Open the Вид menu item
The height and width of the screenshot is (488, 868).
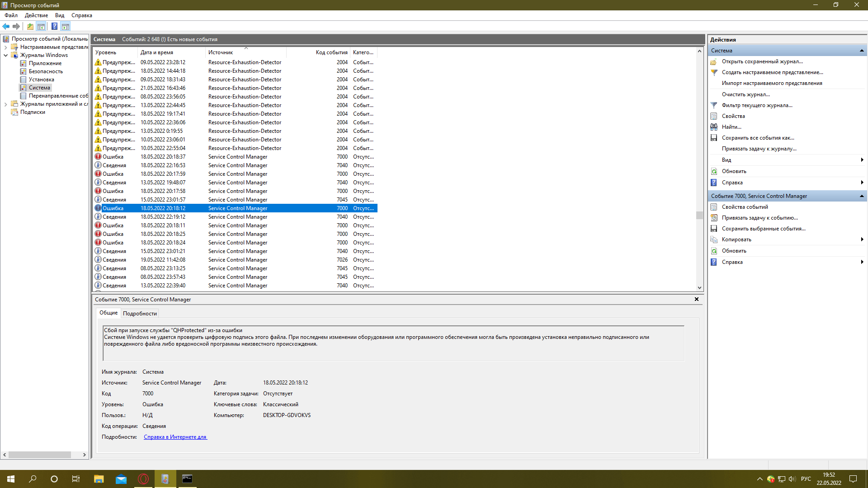(x=60, y=15)
